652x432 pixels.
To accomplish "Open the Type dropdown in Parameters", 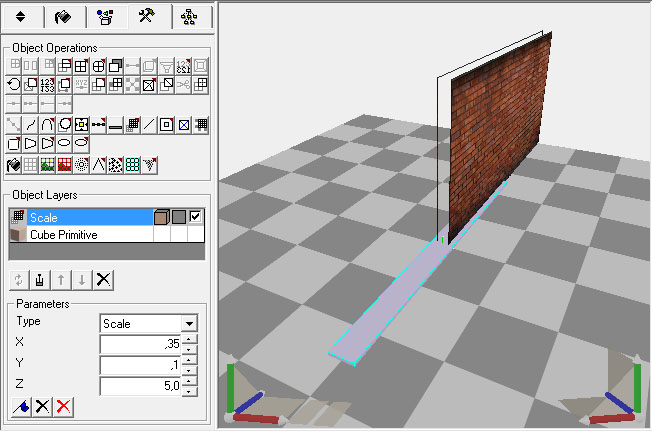I will tap(188, 324).
